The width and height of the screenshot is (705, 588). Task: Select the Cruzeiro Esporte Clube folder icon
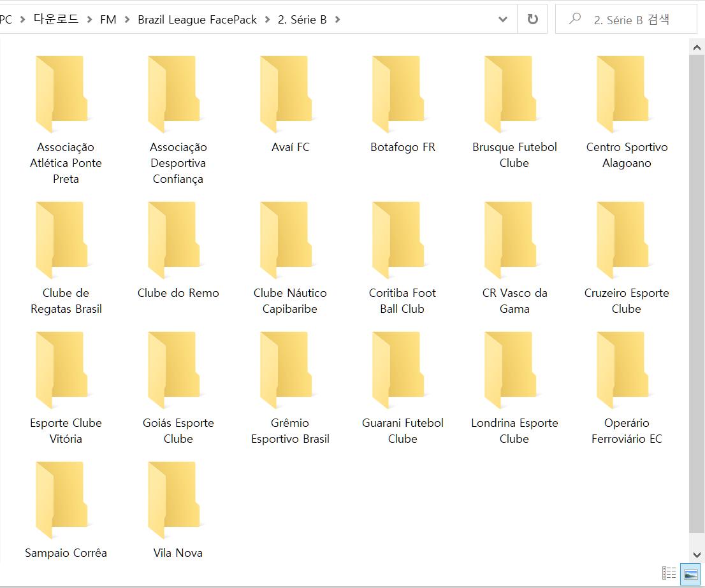(x=623, y=240)
